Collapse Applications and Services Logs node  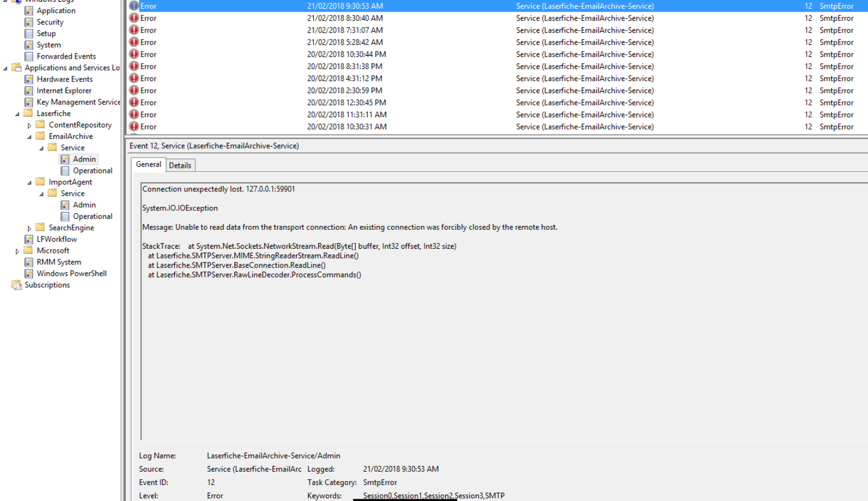[5, 68]
